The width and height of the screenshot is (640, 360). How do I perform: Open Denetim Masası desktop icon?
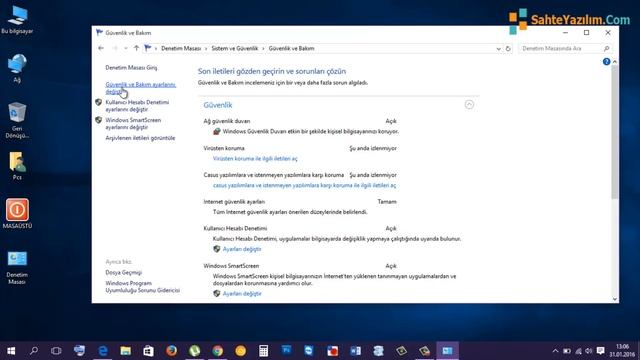point(17,267)
